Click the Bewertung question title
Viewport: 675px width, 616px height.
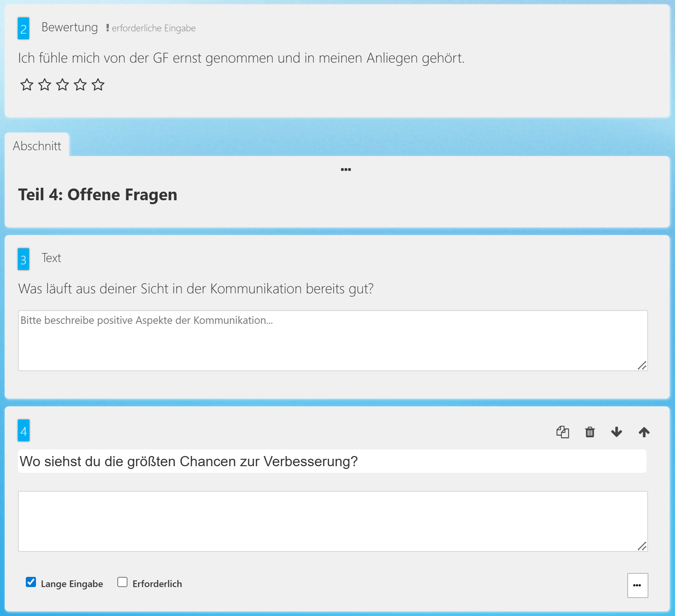(x=70, y=27)
